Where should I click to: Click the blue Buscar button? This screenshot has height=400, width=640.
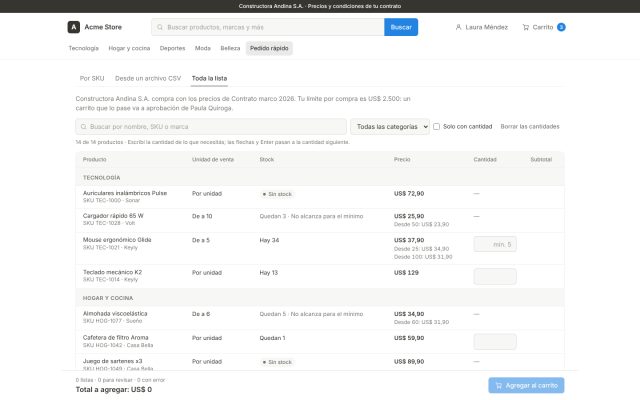click(401, 27)
